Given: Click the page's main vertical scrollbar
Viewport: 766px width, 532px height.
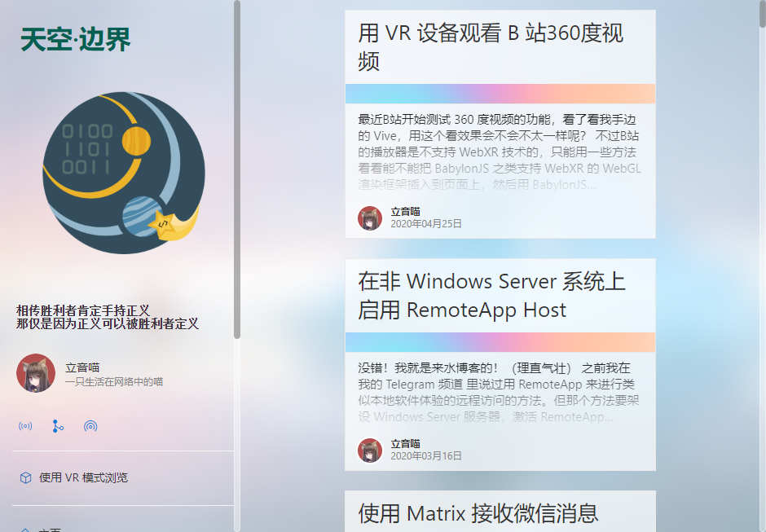Looking at the screenshot, I should pyautogui.click(x=762, y=14).
